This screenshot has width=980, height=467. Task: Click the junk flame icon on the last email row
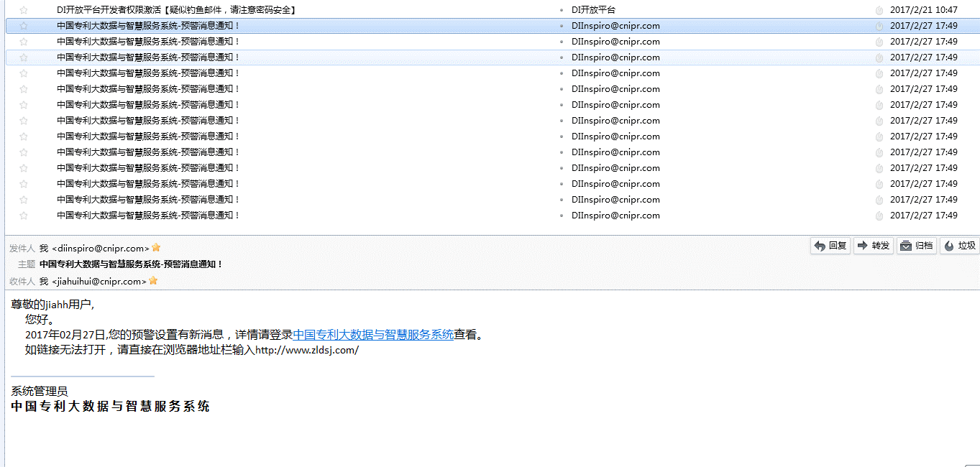click(879, 216)
